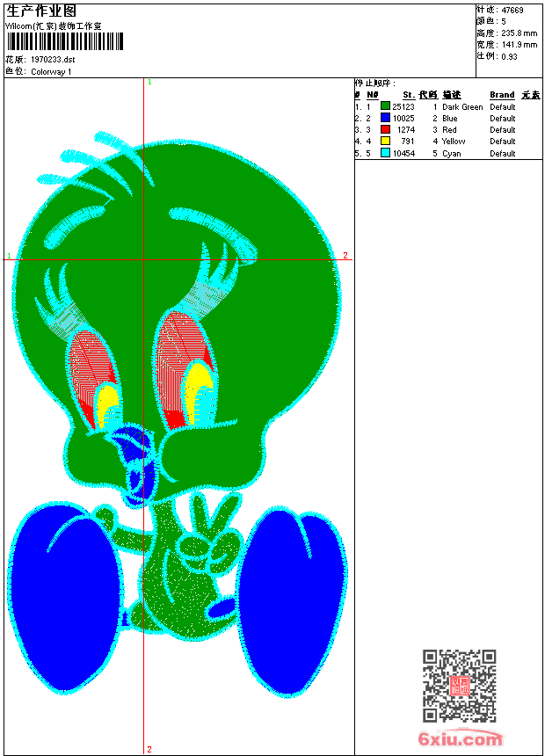Select the Yellow description text
Image resolution: width=545 pixels, height=756 pixels.
(454, 142)
